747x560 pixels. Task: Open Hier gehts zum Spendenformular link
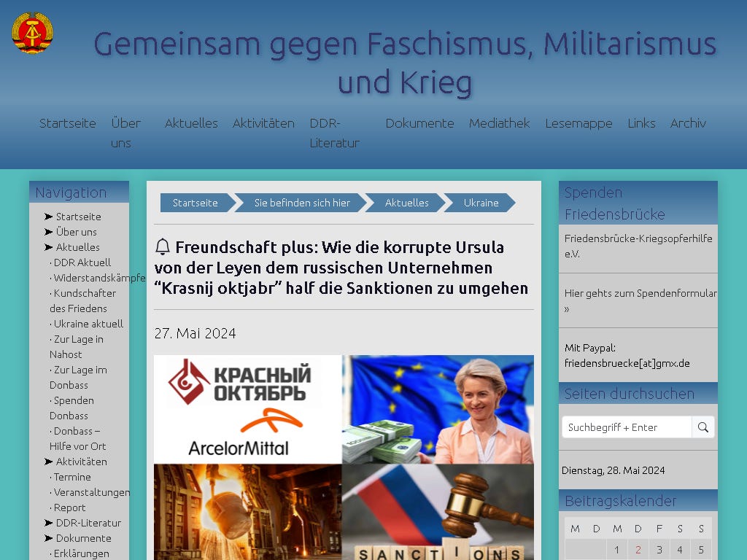click(x=640, y=300)
